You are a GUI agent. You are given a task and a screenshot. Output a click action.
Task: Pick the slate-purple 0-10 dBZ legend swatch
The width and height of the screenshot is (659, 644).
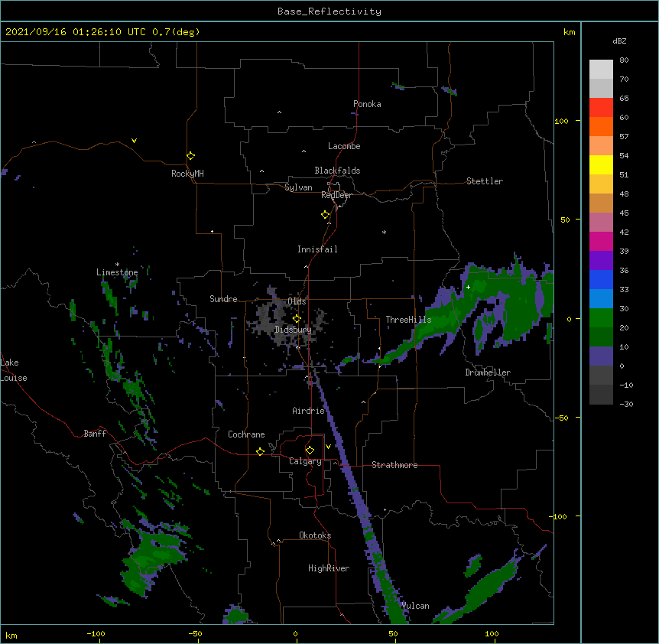(601, 356)
